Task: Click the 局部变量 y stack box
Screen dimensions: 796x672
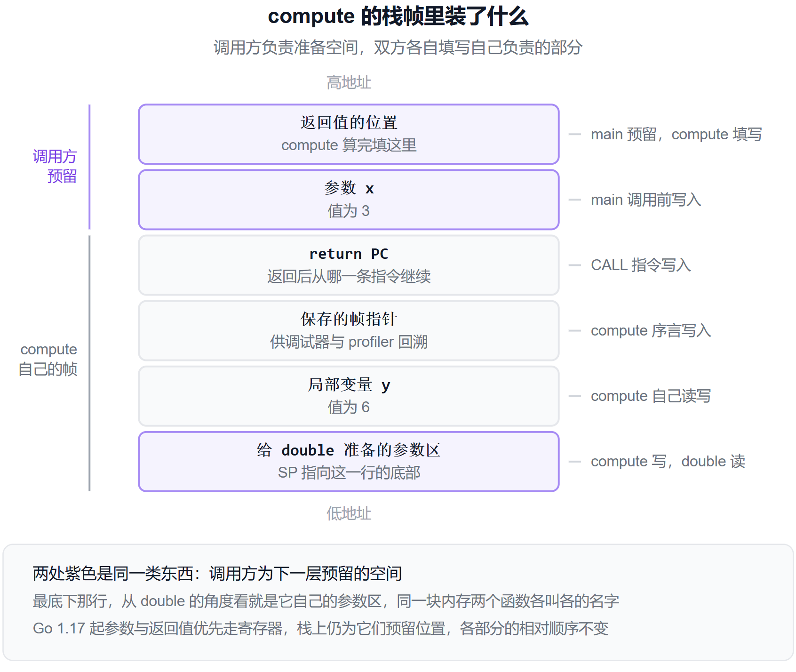Action: pyautogui.click(x=349, y=396)
